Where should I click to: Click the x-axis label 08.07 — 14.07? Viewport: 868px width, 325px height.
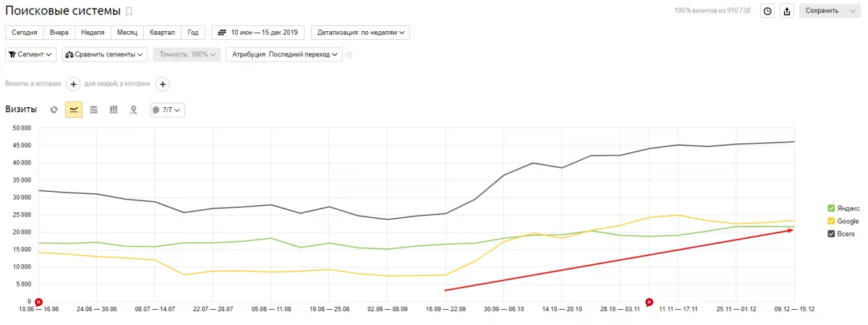pos(155,309)
